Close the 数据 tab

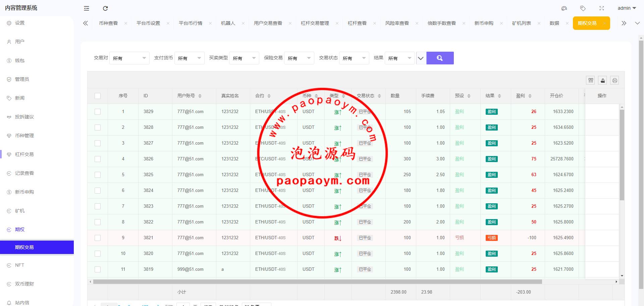coord(567,23)
